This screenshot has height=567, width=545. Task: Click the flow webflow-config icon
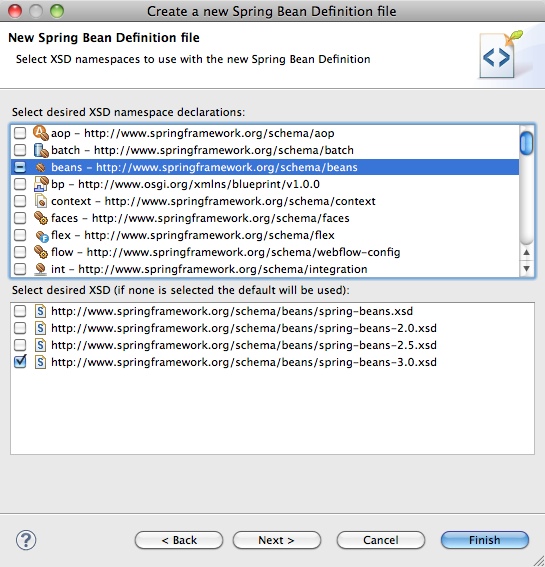pyautogui.click(x=41, y=252)
